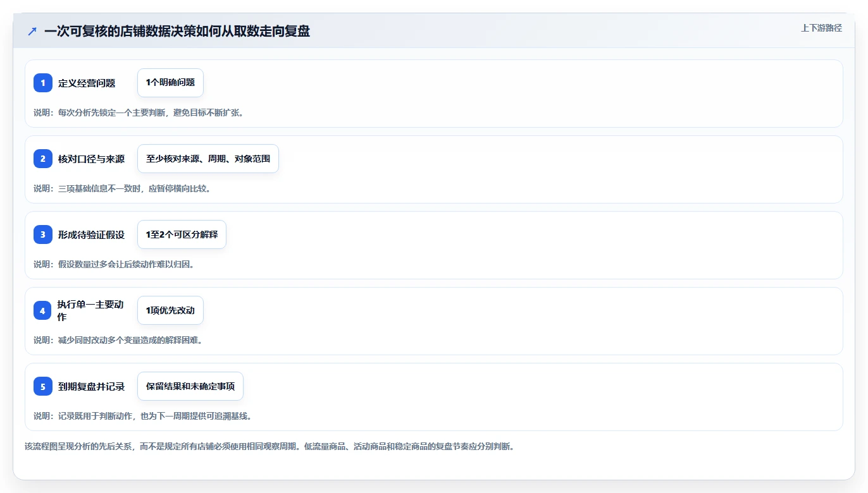The image size is (868, 493).
Task: Click the 至少核对来源、周期、对象范围 chip
Action: pyautogui.click(x=208, y=159)
